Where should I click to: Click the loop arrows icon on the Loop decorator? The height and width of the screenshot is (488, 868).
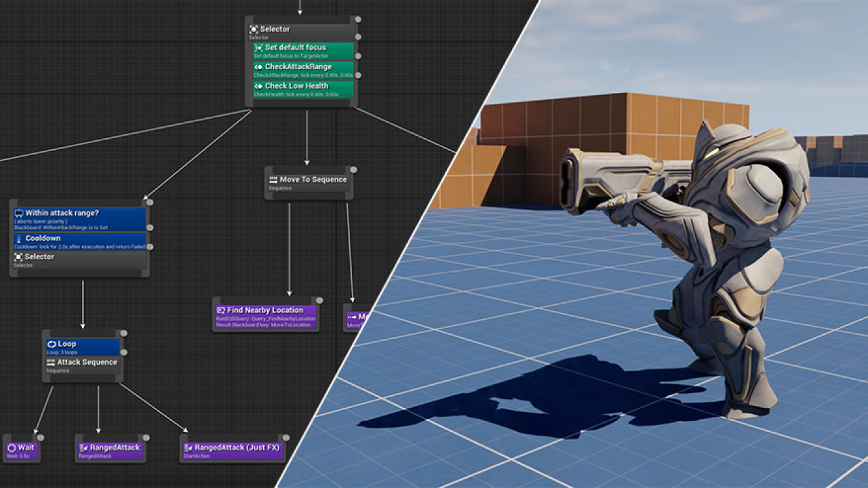pos(52,344)
